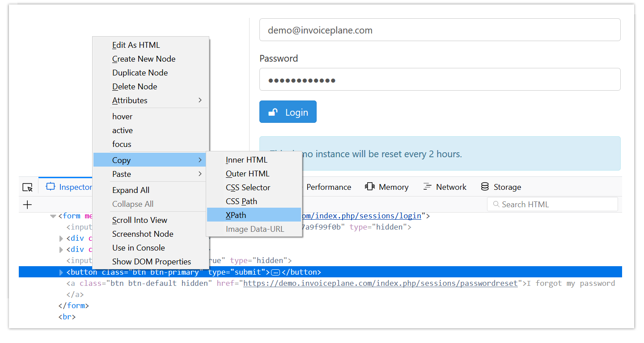Click the Paste submenu arrow

click(200, 174)
